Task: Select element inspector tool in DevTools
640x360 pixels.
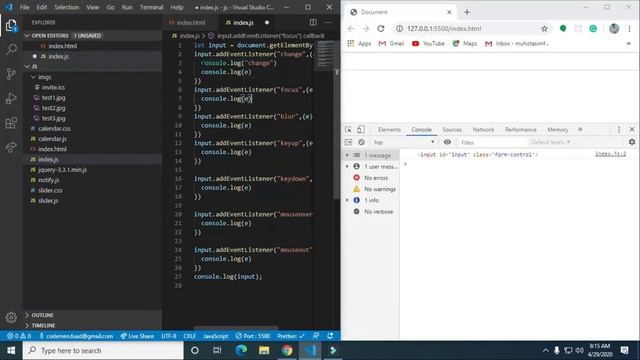Action: point(348,129)
